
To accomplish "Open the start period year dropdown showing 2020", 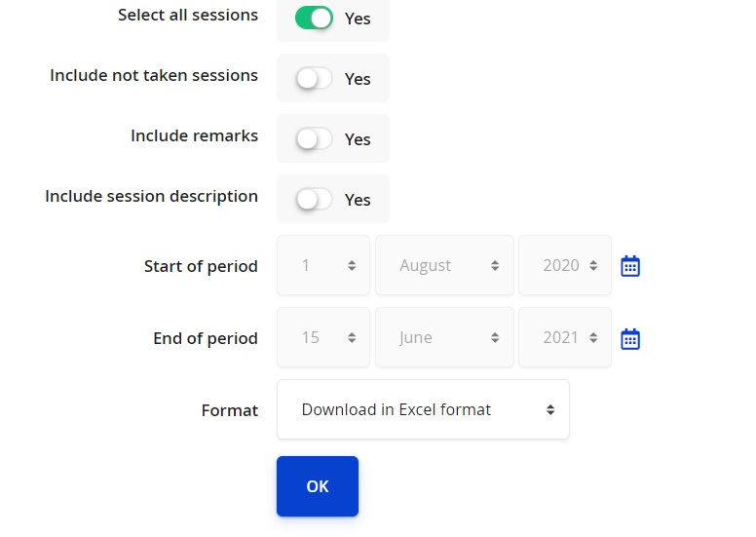I will [565, 265].
